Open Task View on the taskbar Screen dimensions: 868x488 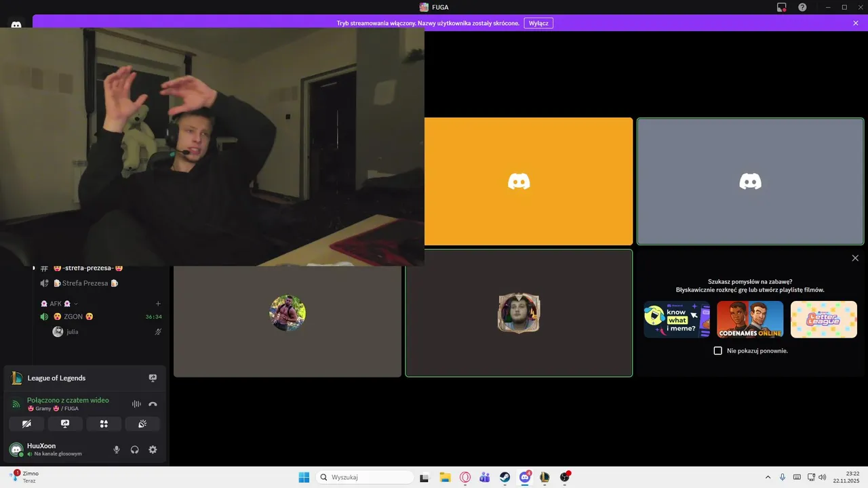click(x=425, y=477)
